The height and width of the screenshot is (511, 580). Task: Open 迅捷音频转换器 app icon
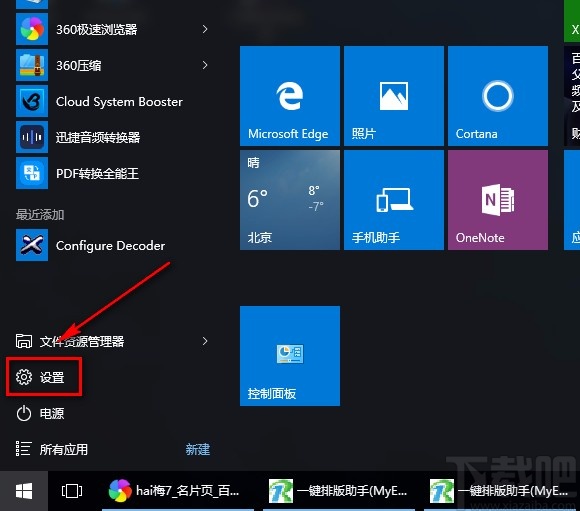[32, 137]
